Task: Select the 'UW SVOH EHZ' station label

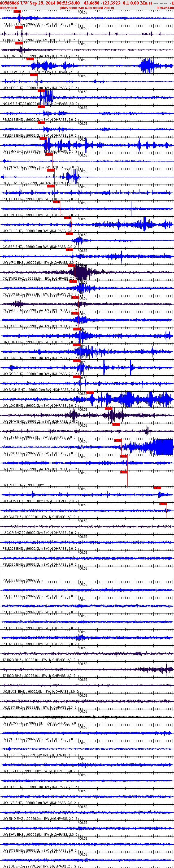Action: pyautogui.click(x=14, y=390)
